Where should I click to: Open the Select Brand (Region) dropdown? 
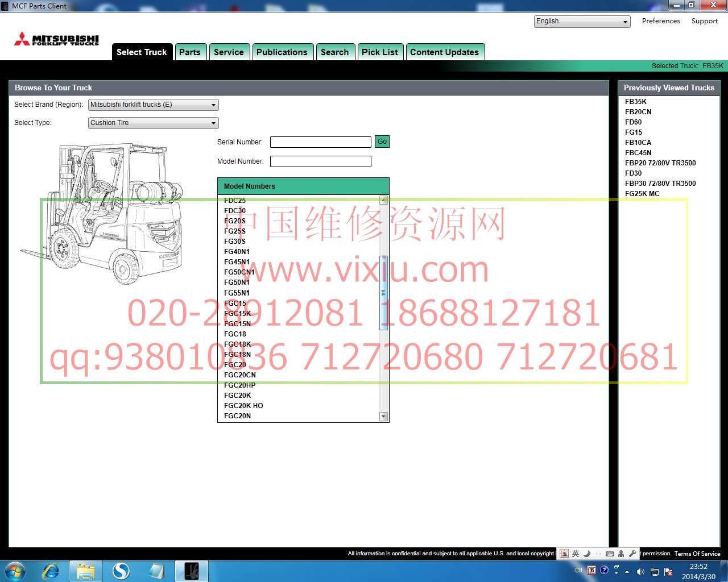click(154, 105)
